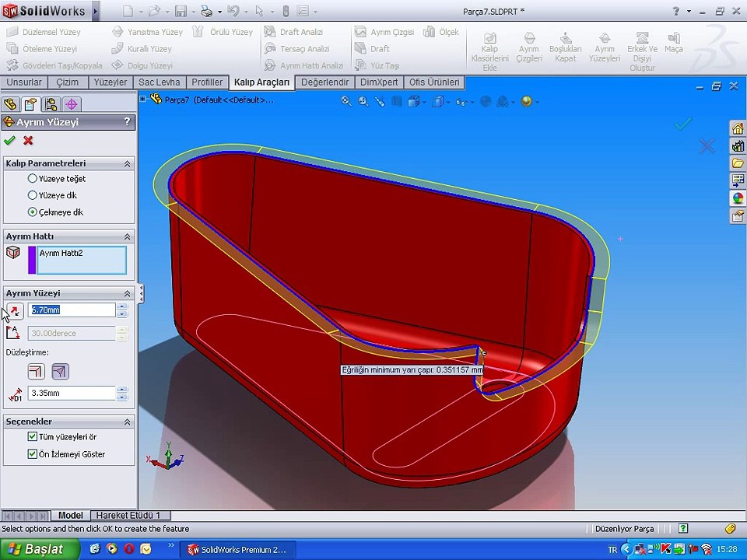
Task: Confirm the Ayrım Yüzeyi feature with green checkmark
Action: tap(9, 141)
